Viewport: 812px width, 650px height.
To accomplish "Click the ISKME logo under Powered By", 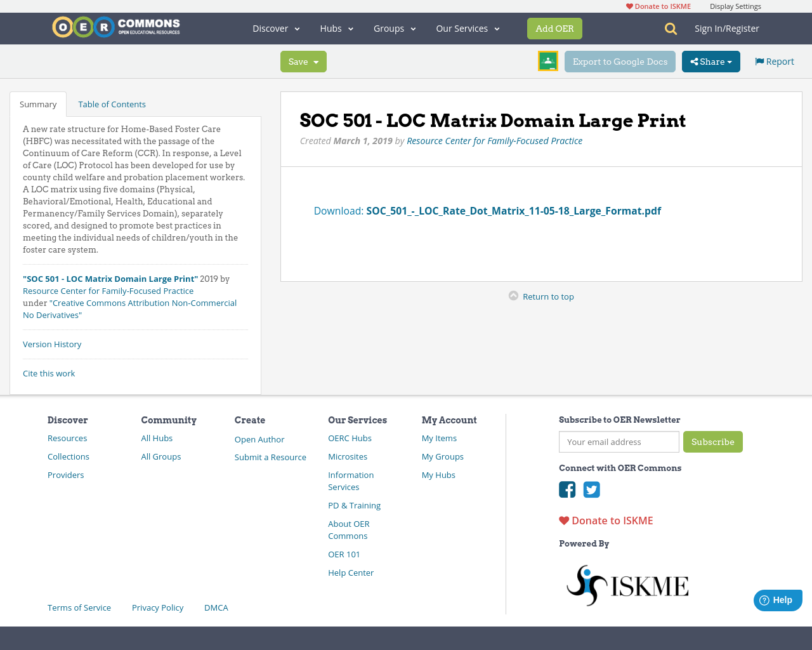I will click(627, 584).
